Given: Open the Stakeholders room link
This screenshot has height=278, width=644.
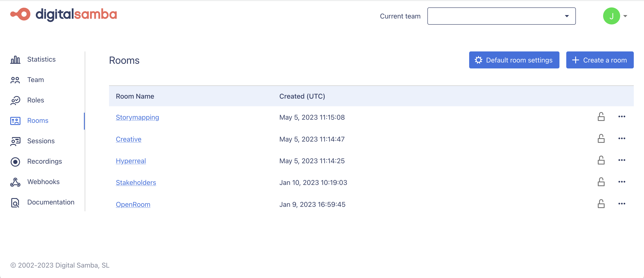Looking at the screenshot, I should tap(136, 183).
